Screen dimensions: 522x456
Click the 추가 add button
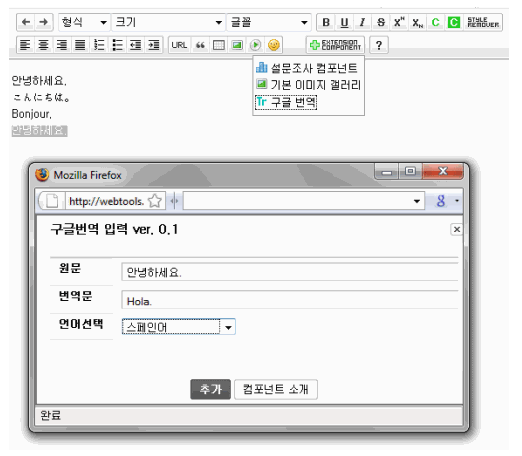pyautogui.click(x=210, y=389)
